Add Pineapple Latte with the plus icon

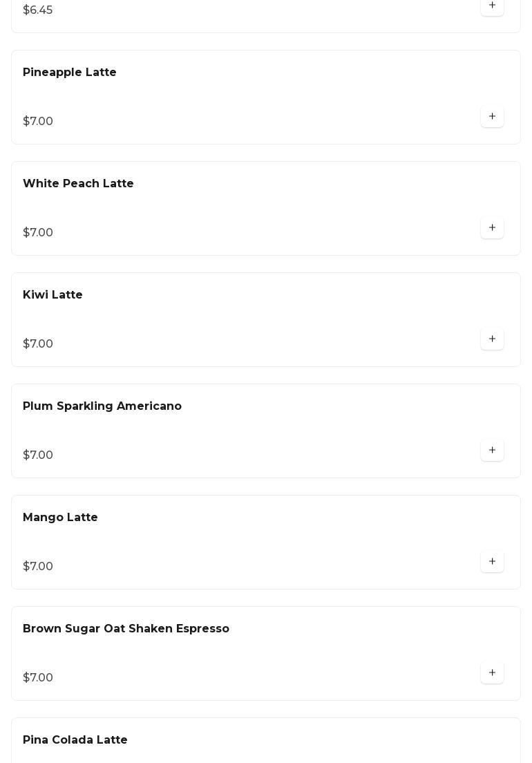pos(492,117)
